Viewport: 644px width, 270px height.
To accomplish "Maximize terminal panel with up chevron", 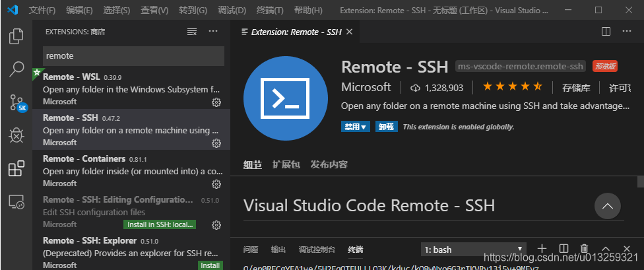I will (606, 249).
